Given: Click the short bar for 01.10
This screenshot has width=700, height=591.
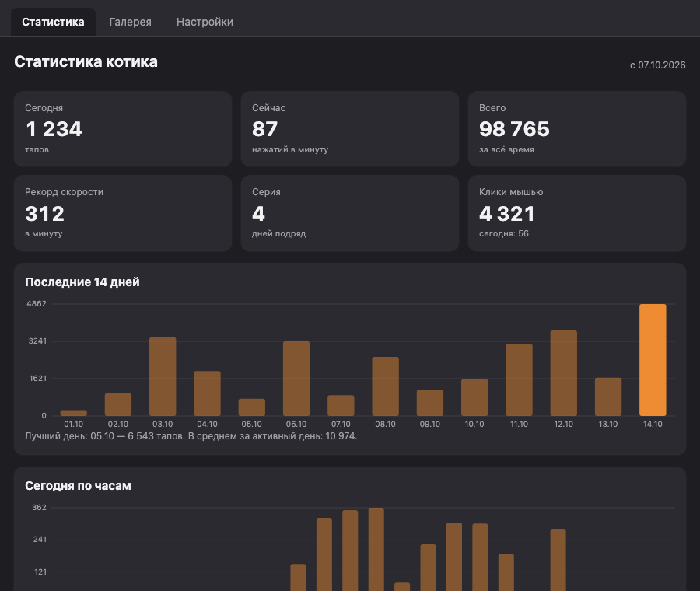Looking at the screenshot, I should (x=74, y=413).
